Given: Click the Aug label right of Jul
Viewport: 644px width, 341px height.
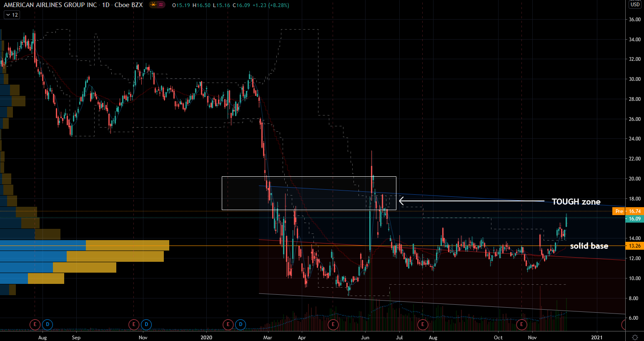Looking at the screenshot, I should tap(433, 338).
